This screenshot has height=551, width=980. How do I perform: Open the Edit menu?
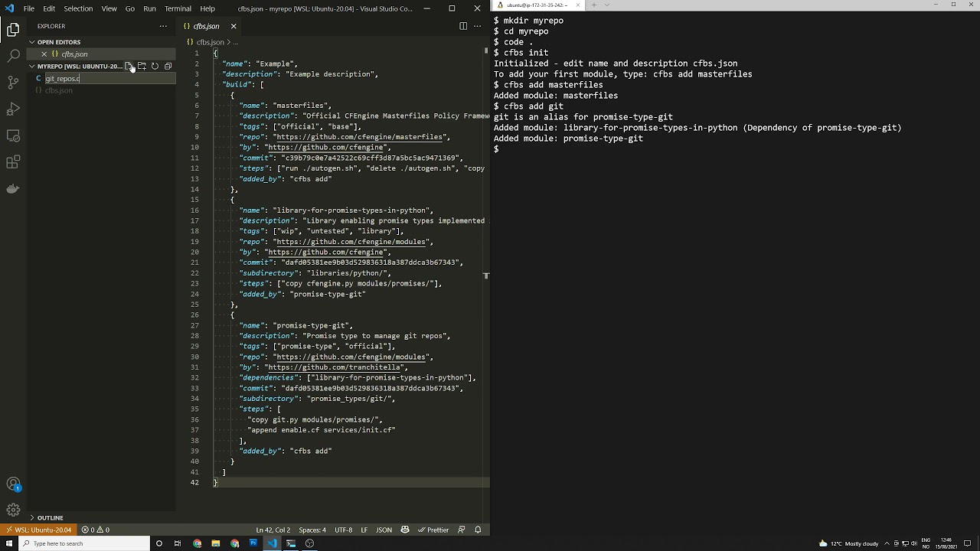[x=49, y=8]
